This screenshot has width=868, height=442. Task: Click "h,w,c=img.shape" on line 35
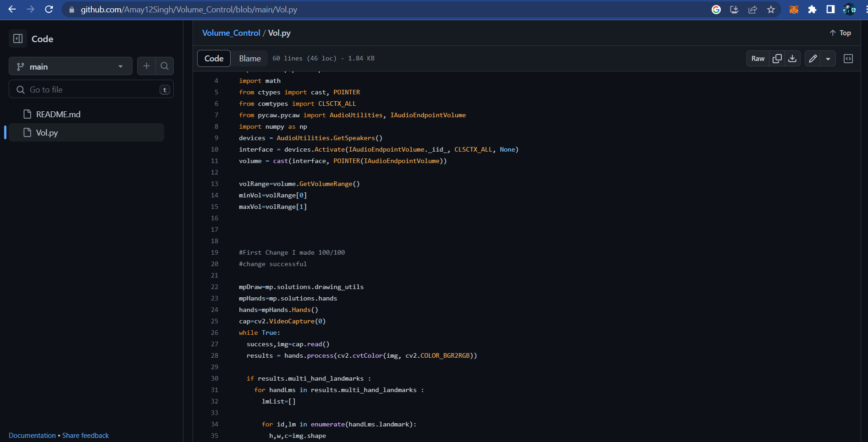(298, 436)
